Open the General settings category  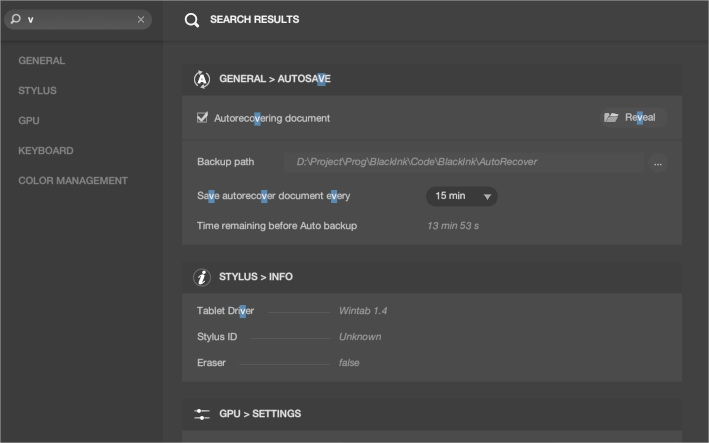[x=42, y=61]
